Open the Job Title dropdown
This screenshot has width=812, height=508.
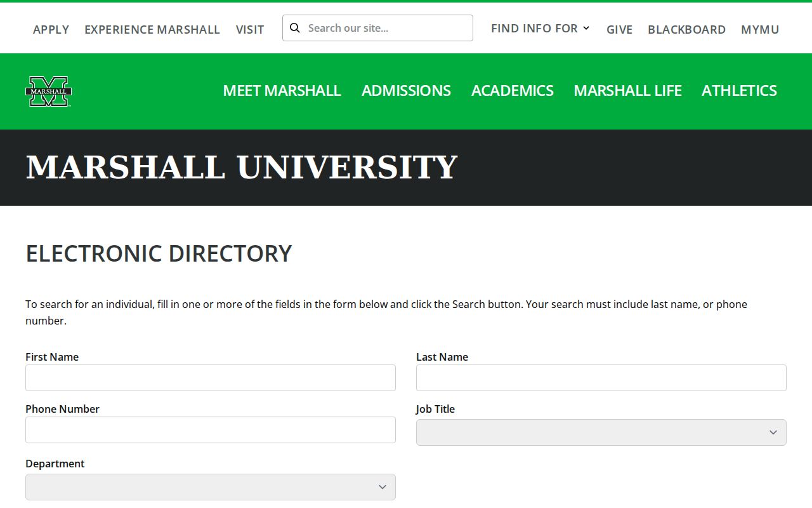click(x=601, y=432)
